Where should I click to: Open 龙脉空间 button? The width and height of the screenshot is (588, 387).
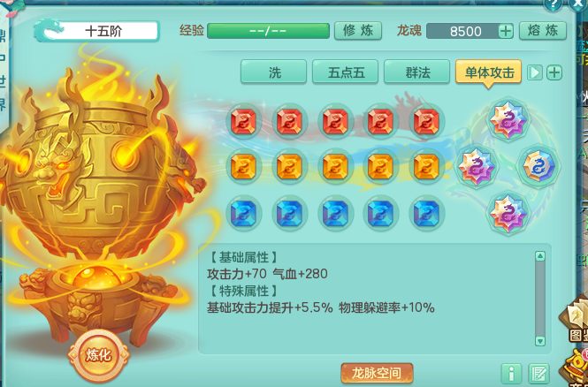(x=377, y=373)
